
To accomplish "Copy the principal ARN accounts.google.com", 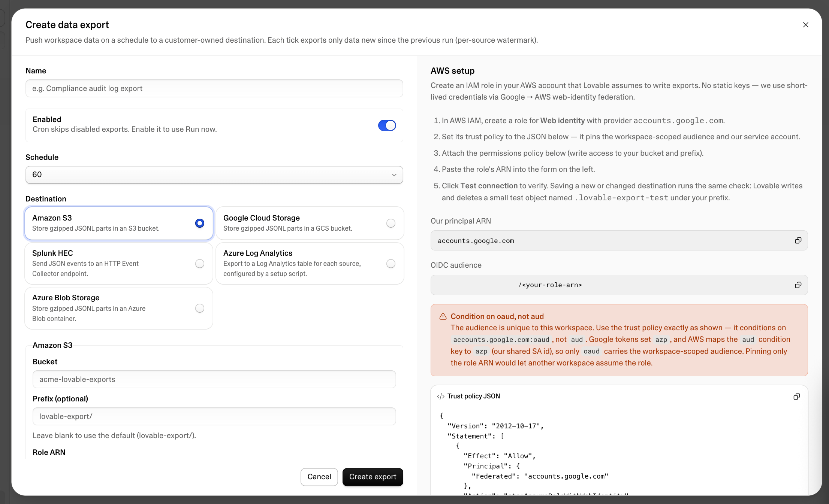I will pos(798,240).
